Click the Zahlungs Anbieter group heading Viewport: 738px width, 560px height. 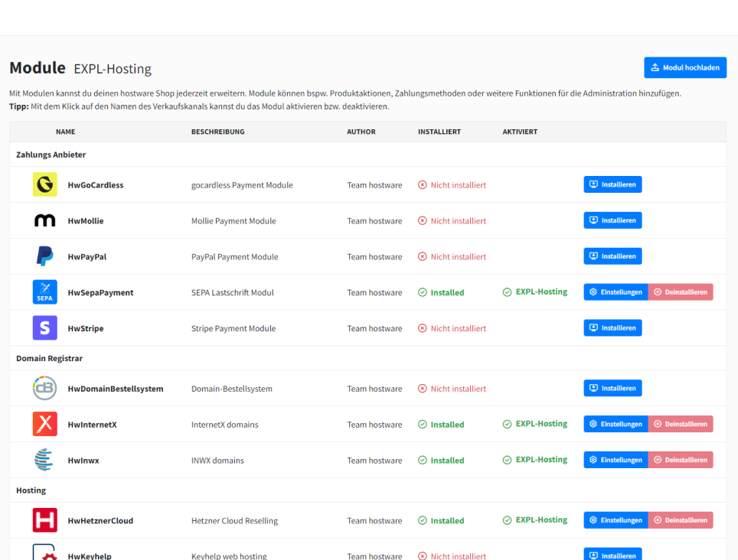click(x=51, y=155)
